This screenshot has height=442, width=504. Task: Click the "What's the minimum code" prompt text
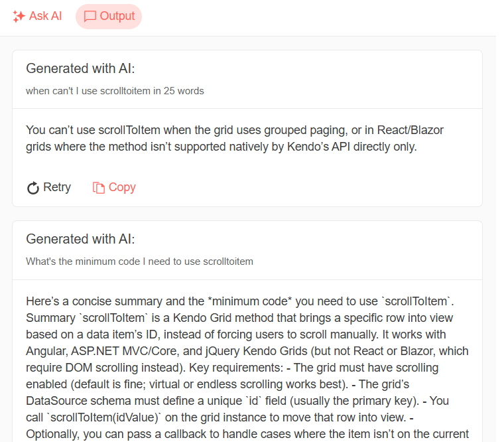click(x=139, y=261)
